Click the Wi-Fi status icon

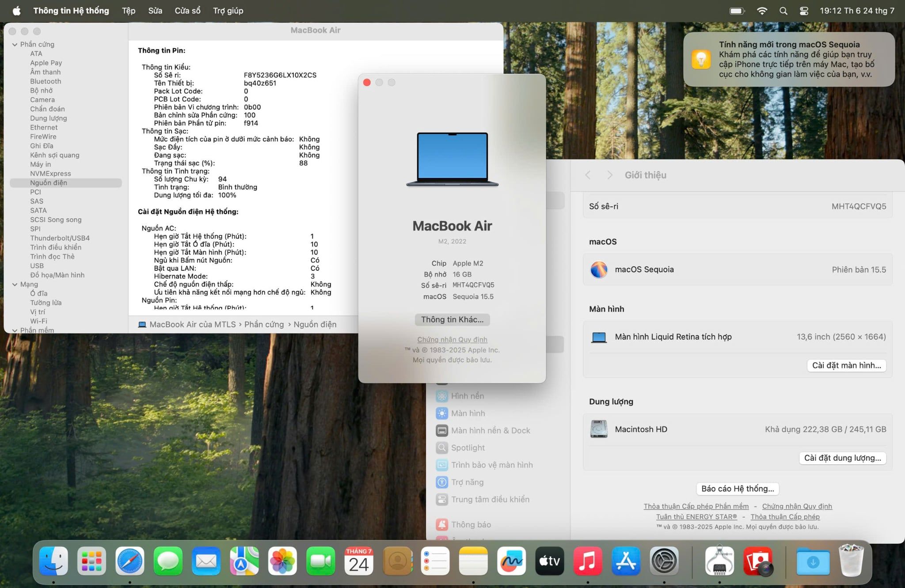pos(762,11)
